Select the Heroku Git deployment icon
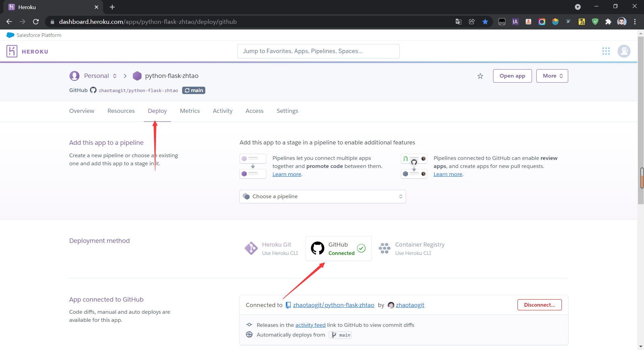 (251, 249)
